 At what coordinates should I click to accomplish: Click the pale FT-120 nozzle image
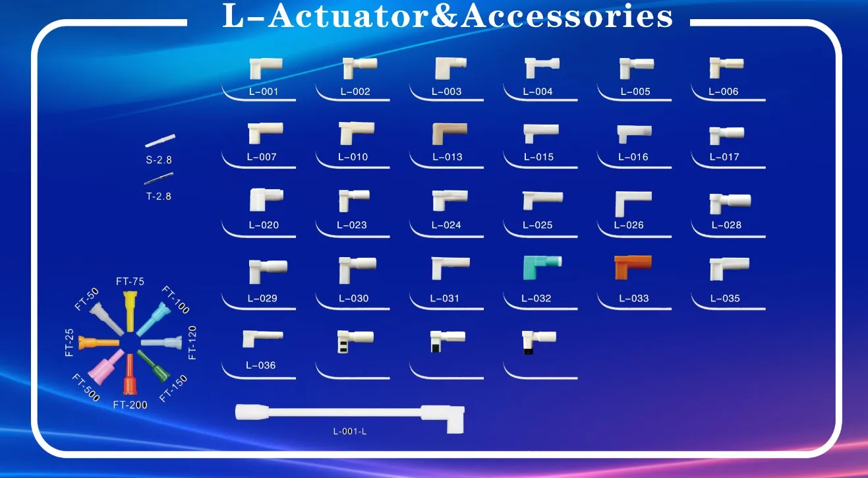(161, 343)
